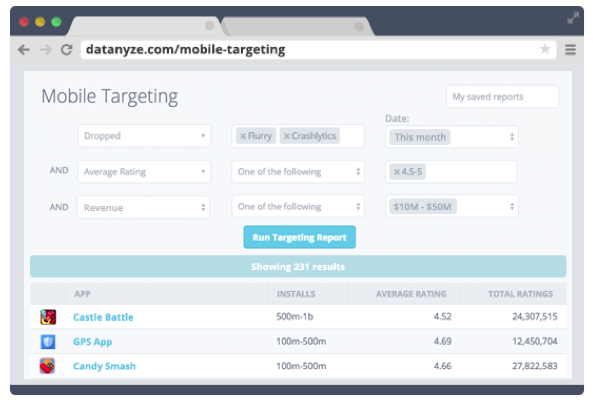This screenshot has height=402, width=593.
Task: Click the browser back arrow
Action: (24, 50)
